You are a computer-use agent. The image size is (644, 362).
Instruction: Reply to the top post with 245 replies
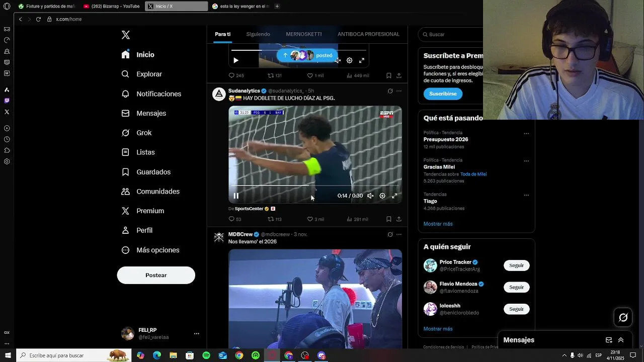coord(236,75)
